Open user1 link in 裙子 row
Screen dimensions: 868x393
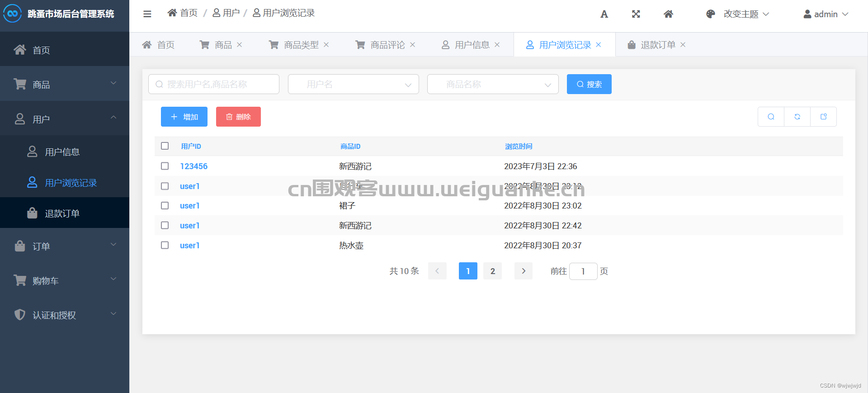click(189, 205)
